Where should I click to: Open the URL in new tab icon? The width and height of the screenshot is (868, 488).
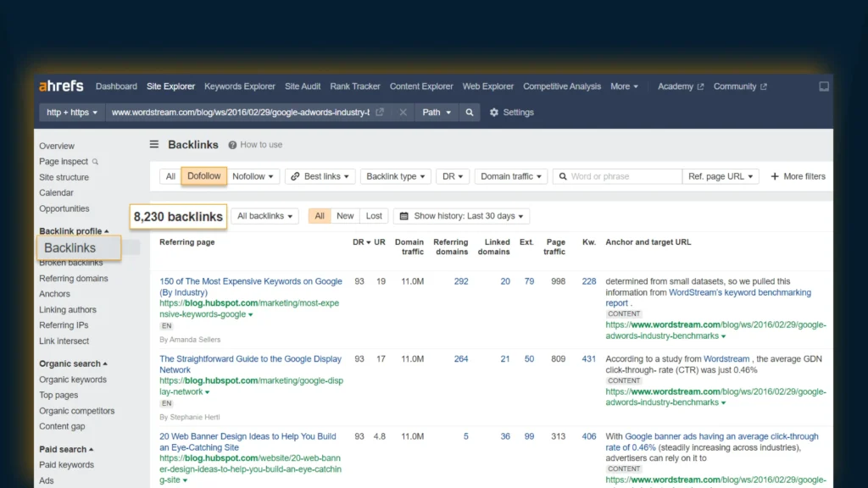380,113
